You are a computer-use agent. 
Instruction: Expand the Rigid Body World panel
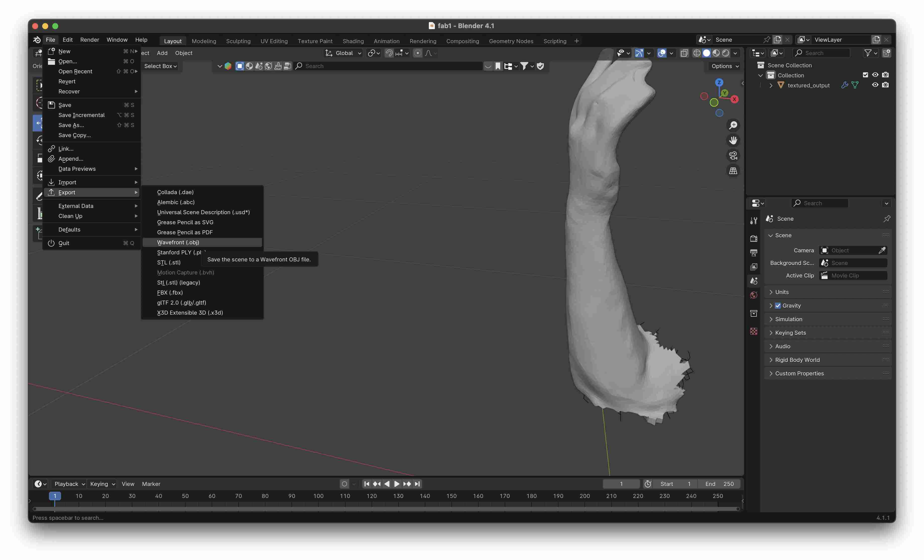pos(828,360)
